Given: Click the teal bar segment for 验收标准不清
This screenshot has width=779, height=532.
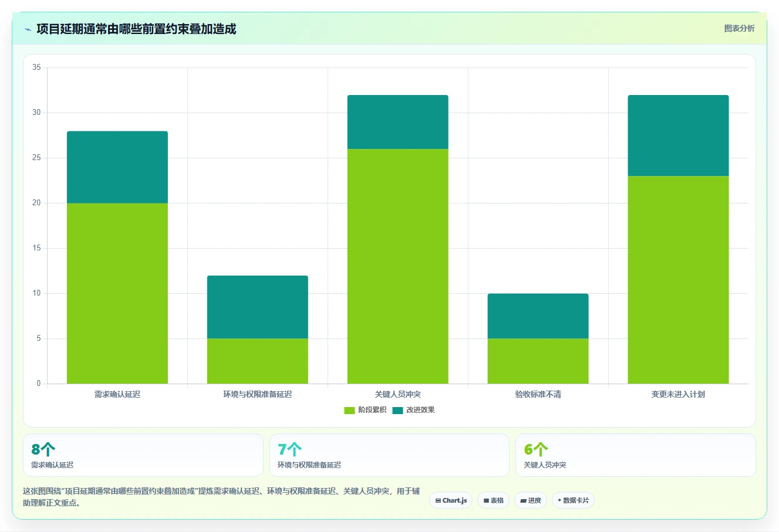Looking at the screenshot, I should click(x=538, y=316).
